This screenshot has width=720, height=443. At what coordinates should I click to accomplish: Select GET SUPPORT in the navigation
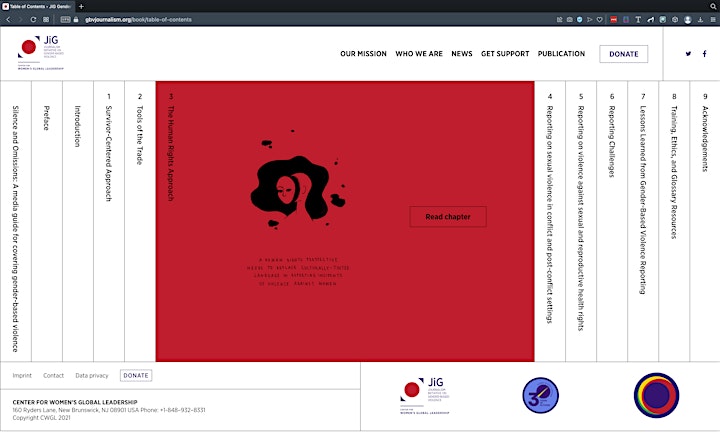coord(505,54)
